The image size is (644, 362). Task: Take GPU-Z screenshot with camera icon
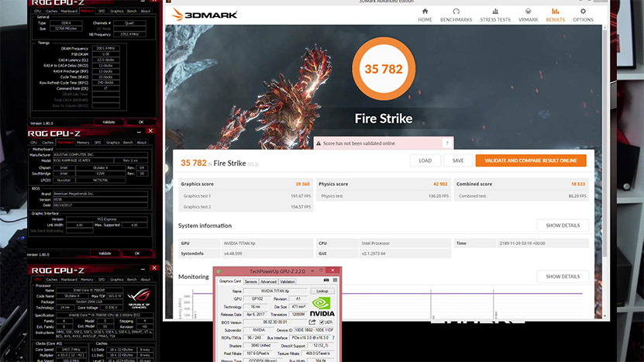tap(326, 281)
